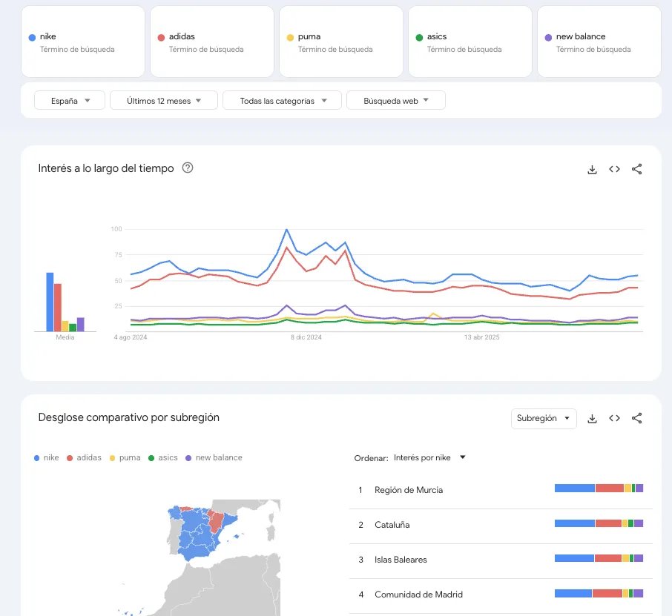Viewport: 672px width, 616px height.
Task: Click the stacked bar for Región de Murcia
Action: (x=599, y=489)
